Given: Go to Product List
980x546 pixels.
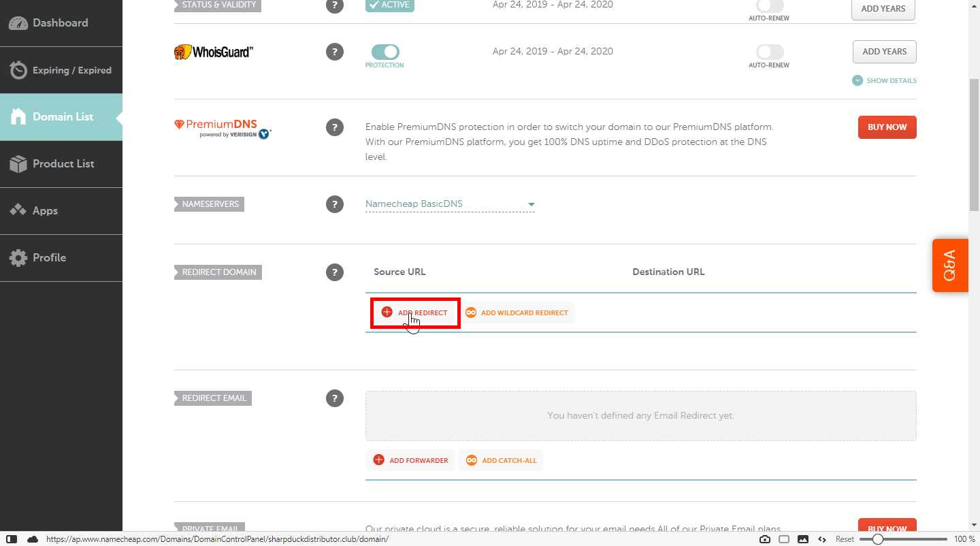Looking at the screenshot, I should 61,164.
